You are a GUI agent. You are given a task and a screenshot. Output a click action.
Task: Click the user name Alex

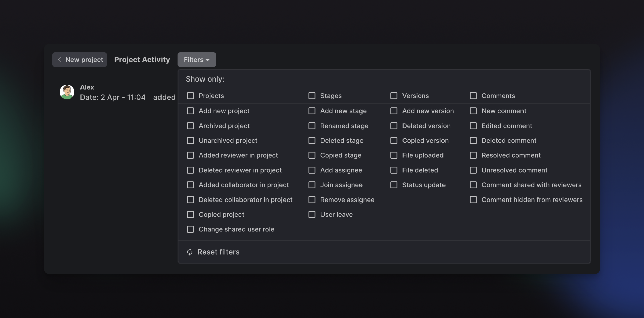click(x=87, y=87)
